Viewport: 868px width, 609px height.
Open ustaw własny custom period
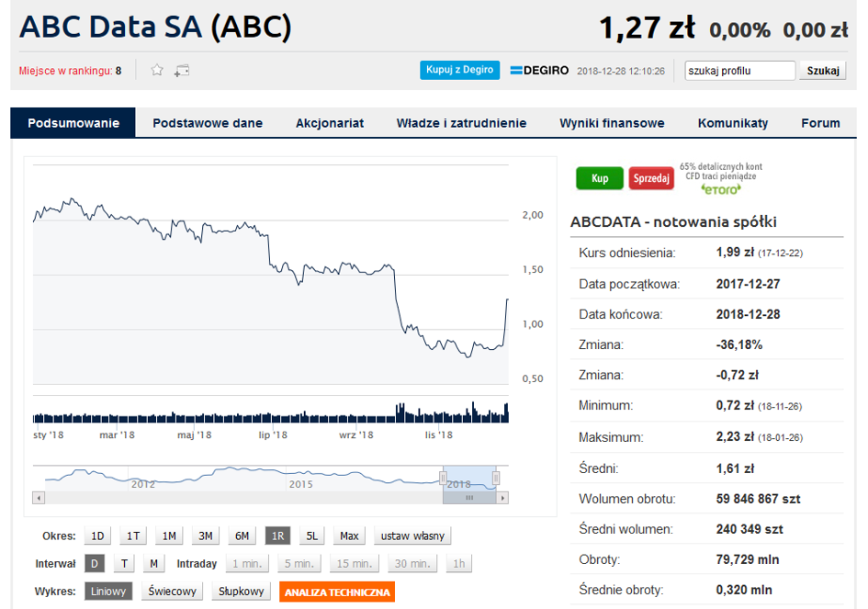pyautogui.click(x=412, y=536)
